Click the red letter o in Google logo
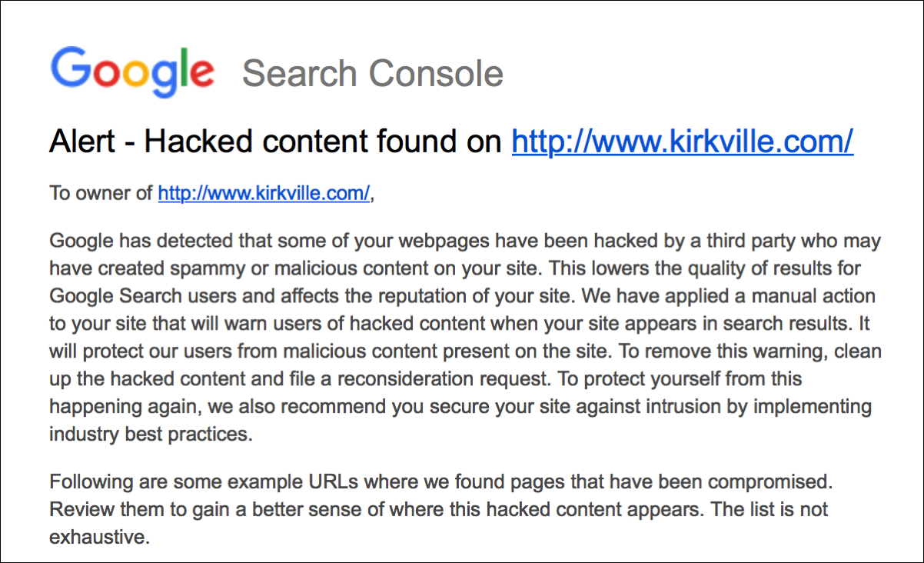Viewport: 924px width, 563px height. (x=105, y=75)
